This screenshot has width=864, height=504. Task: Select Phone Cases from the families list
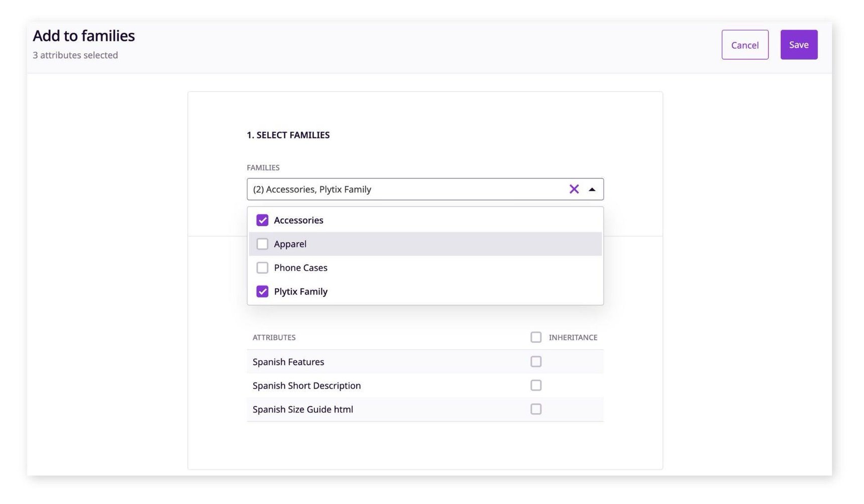[300, 268]
